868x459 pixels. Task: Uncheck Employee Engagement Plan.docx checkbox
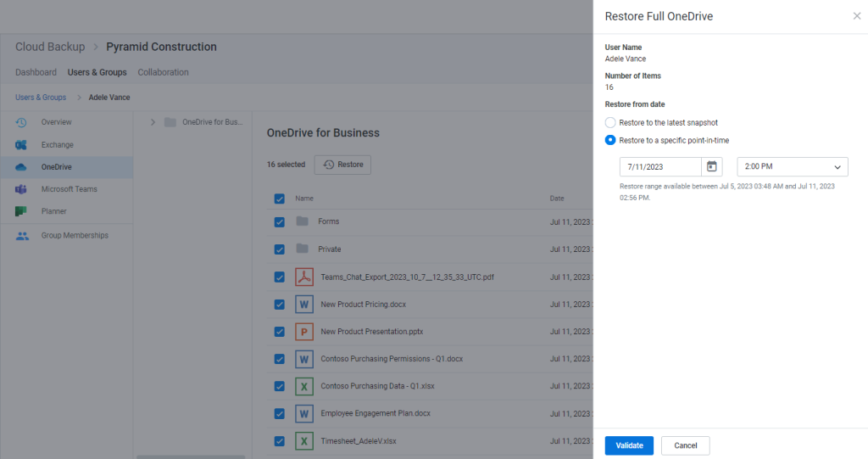(280, 413)
